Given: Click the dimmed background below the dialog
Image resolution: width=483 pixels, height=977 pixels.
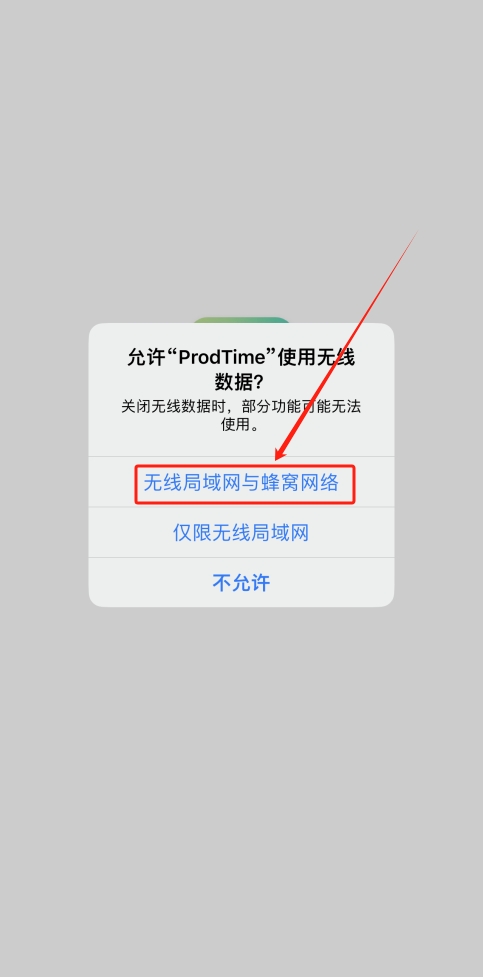Looking at the screenshot, I should [x=241, y=791].
